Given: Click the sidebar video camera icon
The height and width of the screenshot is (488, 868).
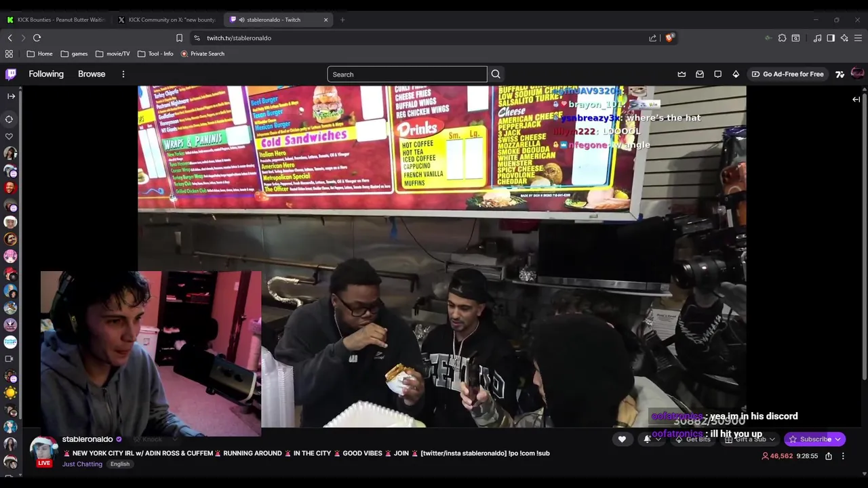Looking at the screenshot, I should (x=9, y=359).
